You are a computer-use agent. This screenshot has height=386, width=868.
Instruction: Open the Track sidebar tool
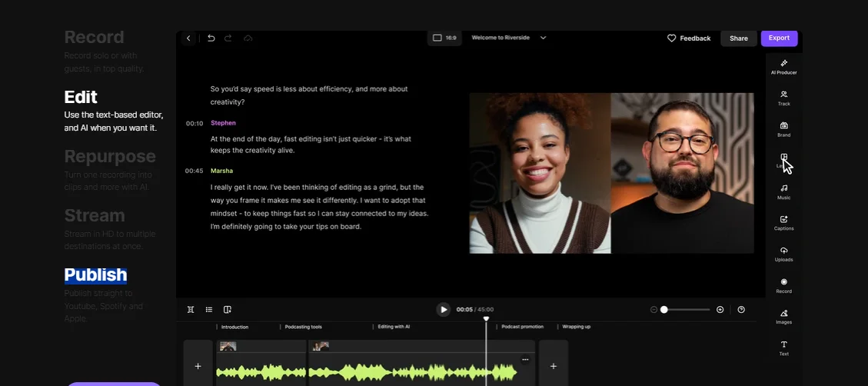coord(783,98)
